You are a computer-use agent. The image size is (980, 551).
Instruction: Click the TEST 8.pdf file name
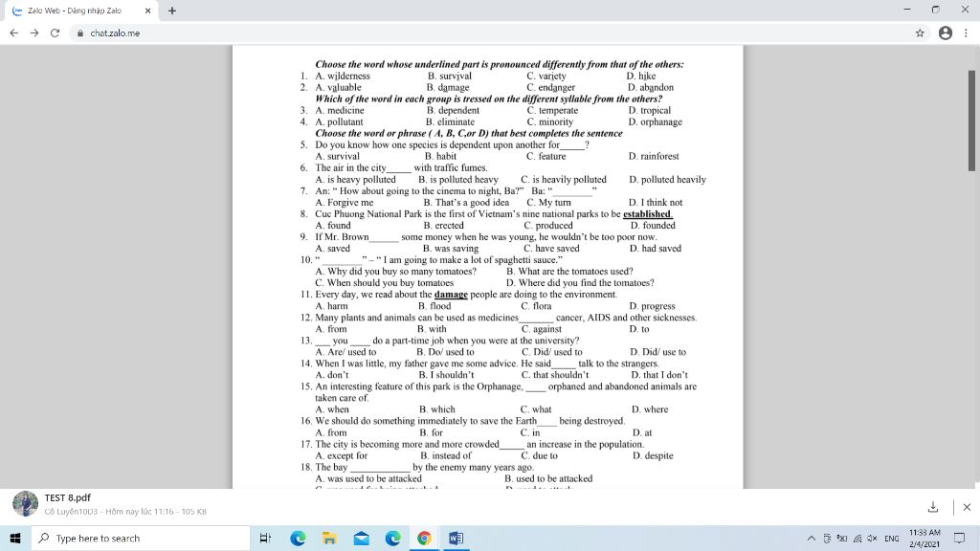pos(68,497)
